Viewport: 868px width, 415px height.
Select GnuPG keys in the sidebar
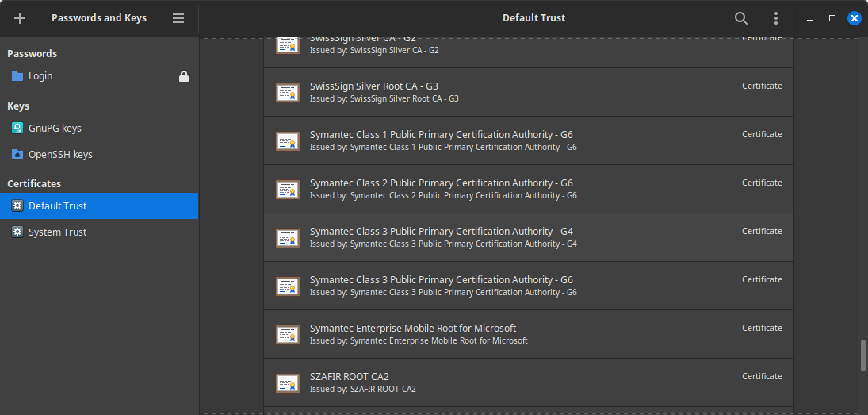99,128
